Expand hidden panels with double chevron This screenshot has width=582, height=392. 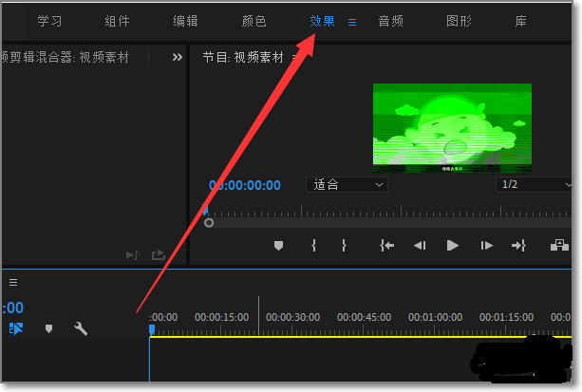click(178, 57)
